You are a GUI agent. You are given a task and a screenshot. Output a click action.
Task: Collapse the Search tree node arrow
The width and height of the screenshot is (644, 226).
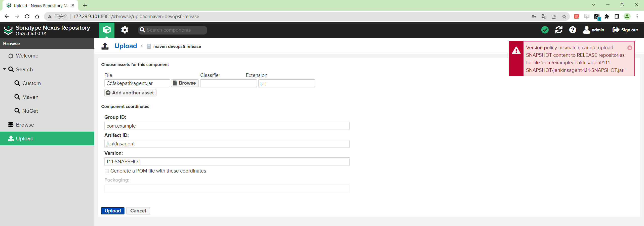(4, 69)
